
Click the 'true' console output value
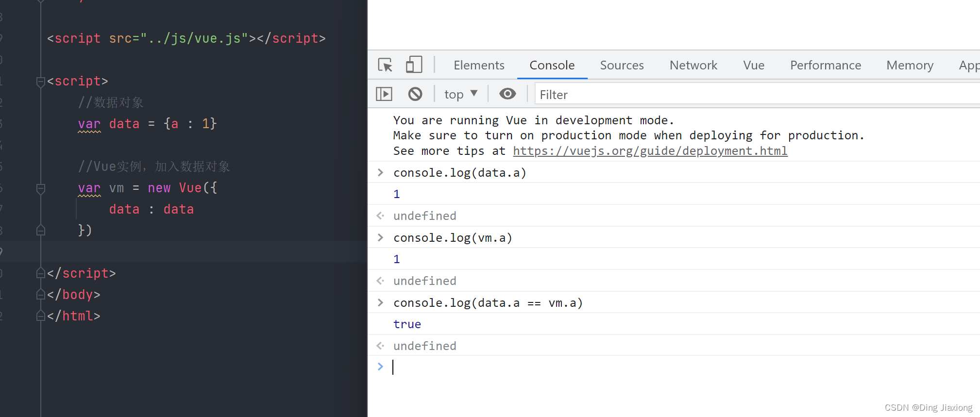[407, 324]
